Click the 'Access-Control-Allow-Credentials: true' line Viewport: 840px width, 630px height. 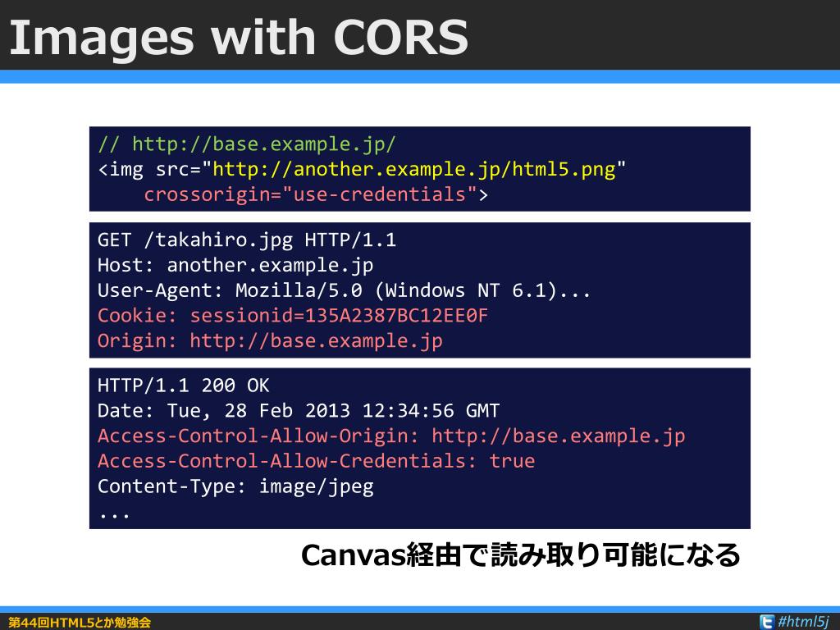[316, 461]
